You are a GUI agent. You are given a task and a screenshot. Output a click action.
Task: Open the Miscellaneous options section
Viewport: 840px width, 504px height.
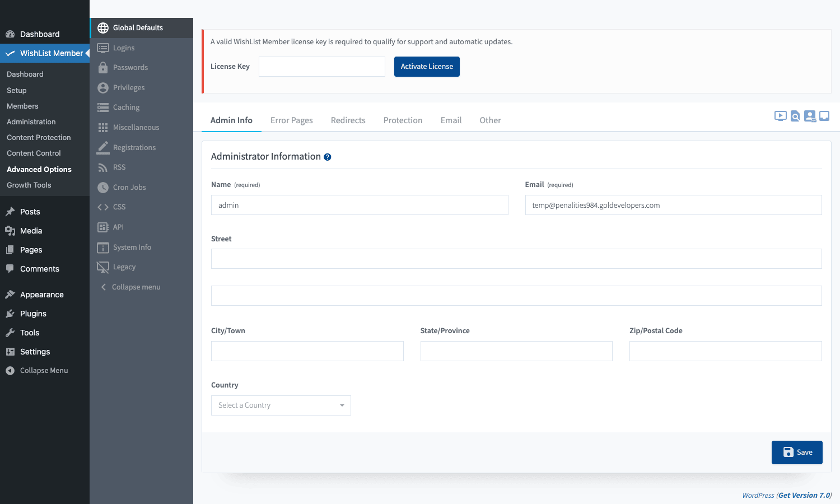tap(142, 128)
